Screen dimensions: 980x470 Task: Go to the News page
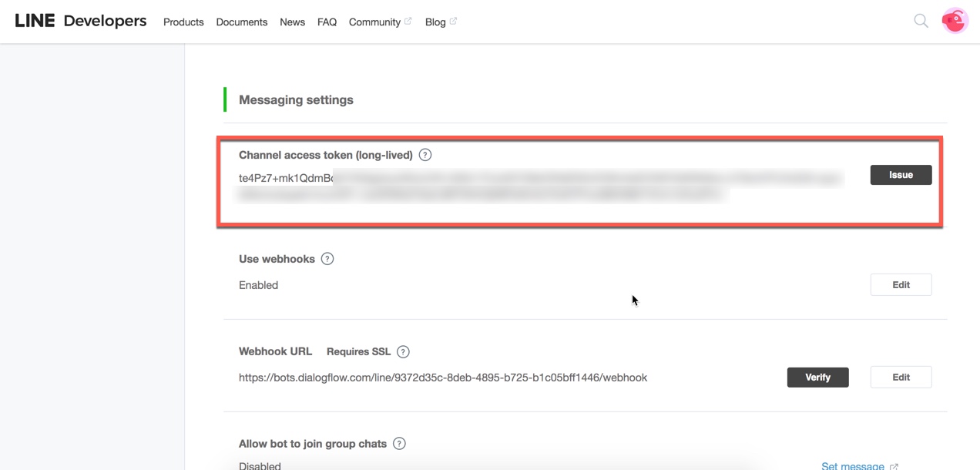(292, 22)
